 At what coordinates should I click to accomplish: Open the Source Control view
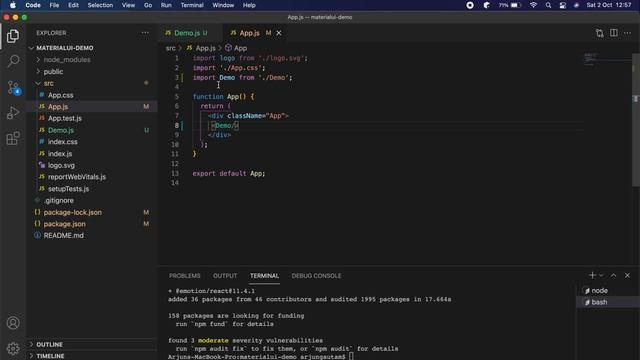[x=13, y=87]
